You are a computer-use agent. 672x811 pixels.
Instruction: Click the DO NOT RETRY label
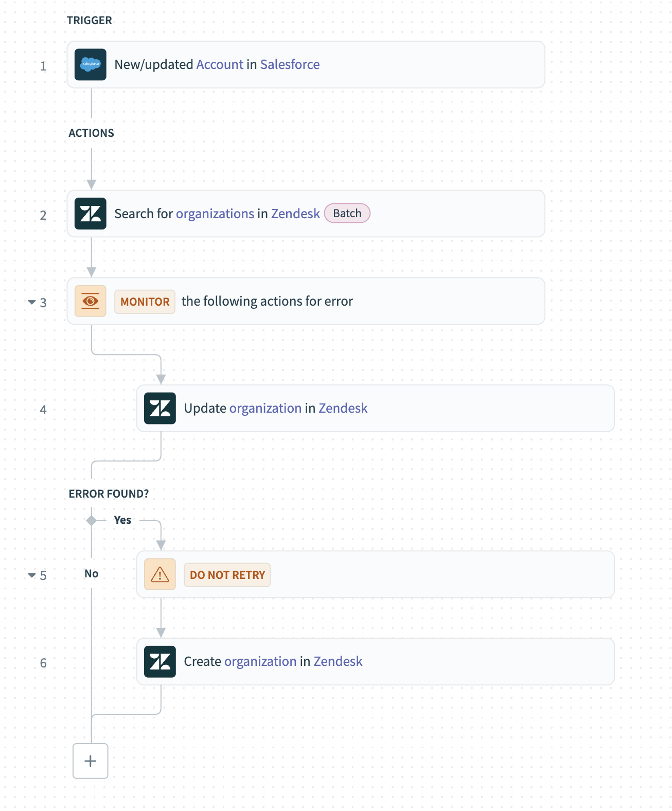[x=227, y=575]
